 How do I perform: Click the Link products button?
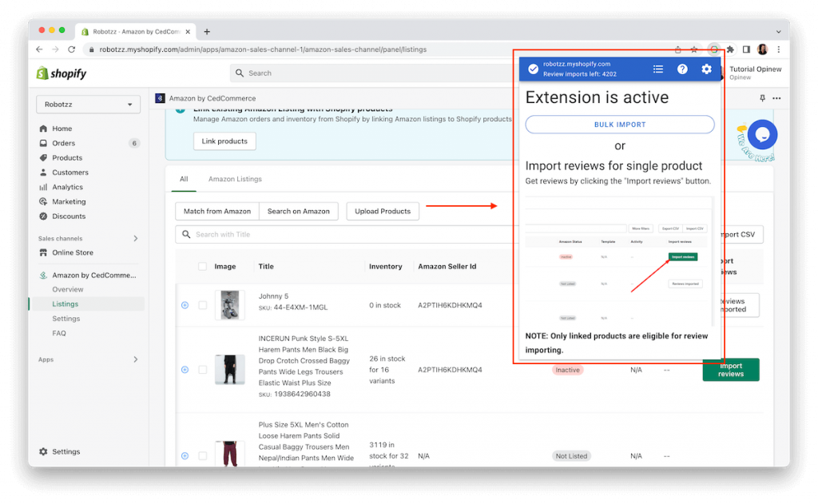tap(224, 141)
